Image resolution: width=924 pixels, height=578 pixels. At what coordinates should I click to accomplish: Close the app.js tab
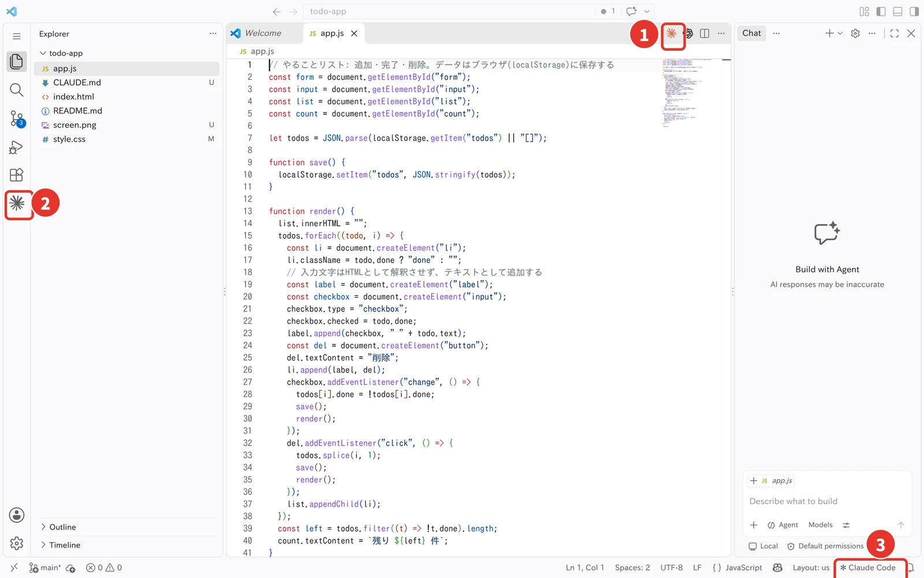point(354,34)
